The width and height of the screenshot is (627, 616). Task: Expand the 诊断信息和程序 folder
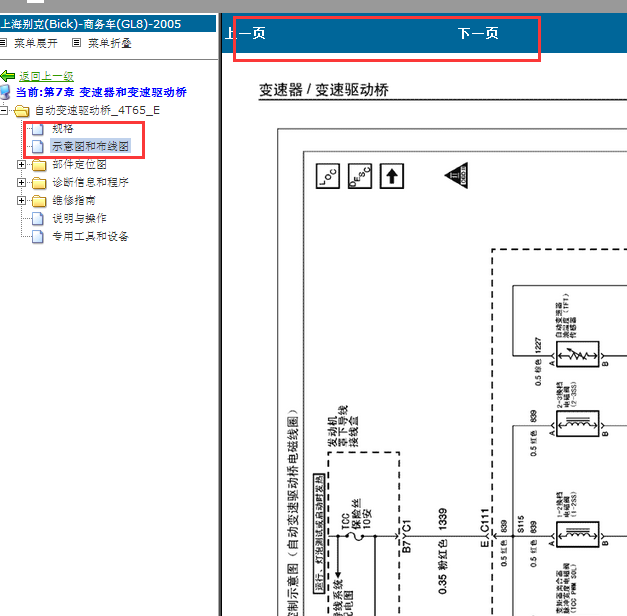click(x=22, y=183)
